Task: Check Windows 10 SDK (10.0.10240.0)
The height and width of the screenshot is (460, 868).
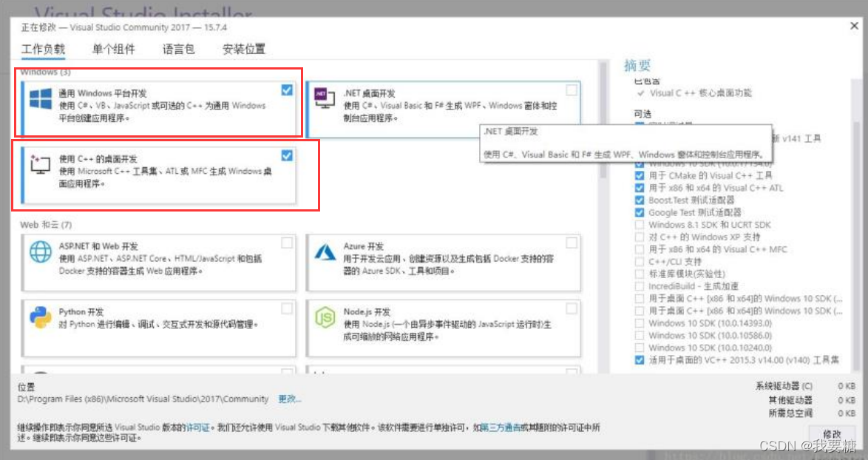Action: pos(640,348)
